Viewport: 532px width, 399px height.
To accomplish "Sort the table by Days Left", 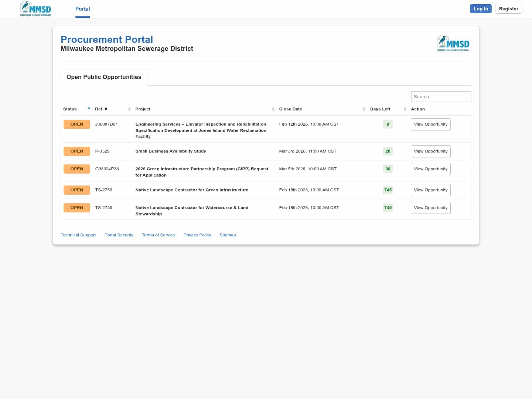I will pyautogui.click(x=380, y=109).
